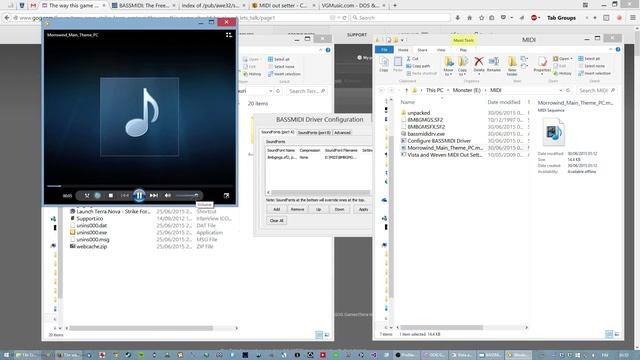Mute the media player speaker icon
The image size is (640, 360).
[167, 196]
